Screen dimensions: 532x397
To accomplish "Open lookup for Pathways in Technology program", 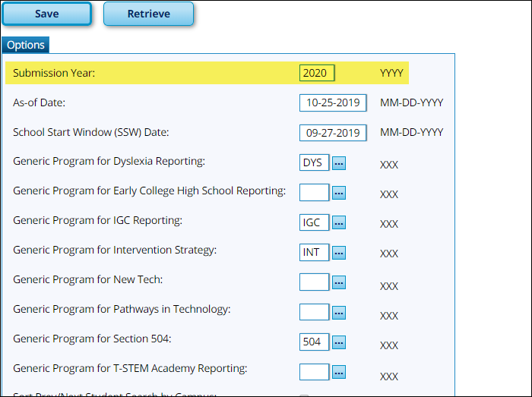I will 339,312.
